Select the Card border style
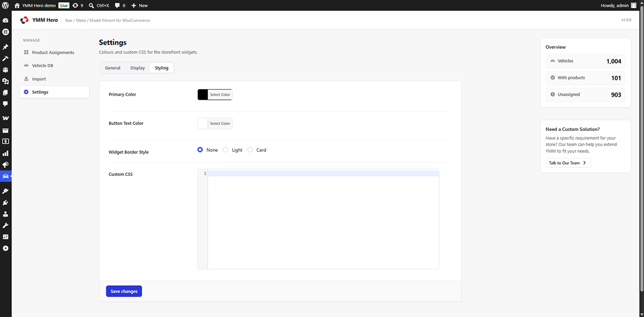644x317 pixels. [250, 150]
